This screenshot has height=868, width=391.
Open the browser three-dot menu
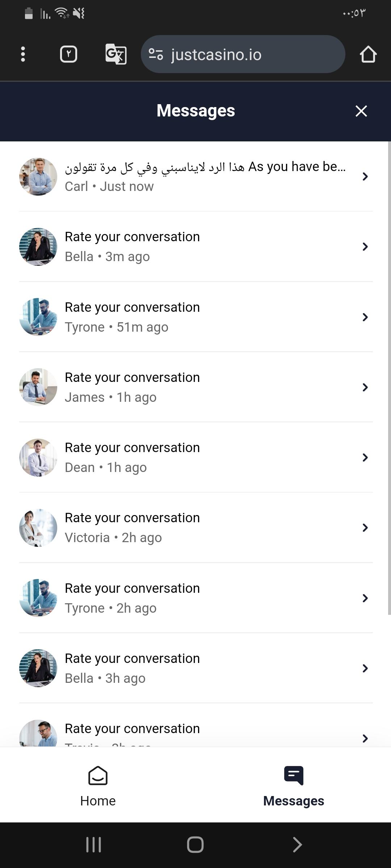tap(23, 54)
